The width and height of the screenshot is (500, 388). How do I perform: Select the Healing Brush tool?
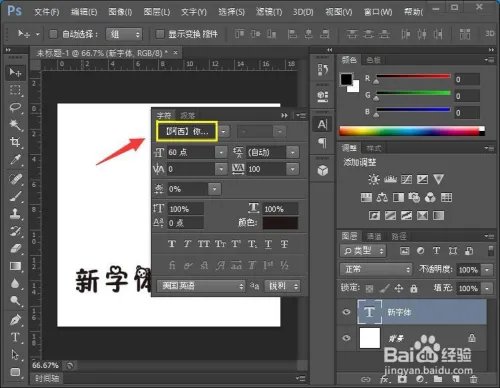tap(15, 179)
